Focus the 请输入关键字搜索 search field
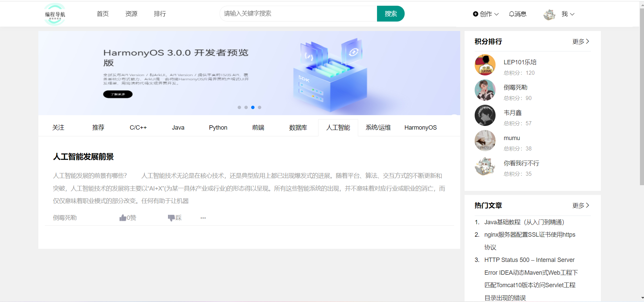This screenshot has width=644, height=302. [298, 14]
